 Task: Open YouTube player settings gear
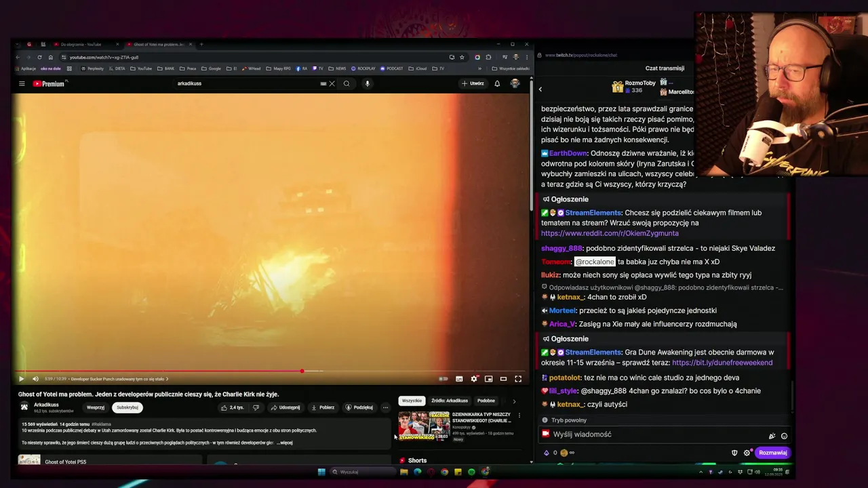click(x=474, y=379)
